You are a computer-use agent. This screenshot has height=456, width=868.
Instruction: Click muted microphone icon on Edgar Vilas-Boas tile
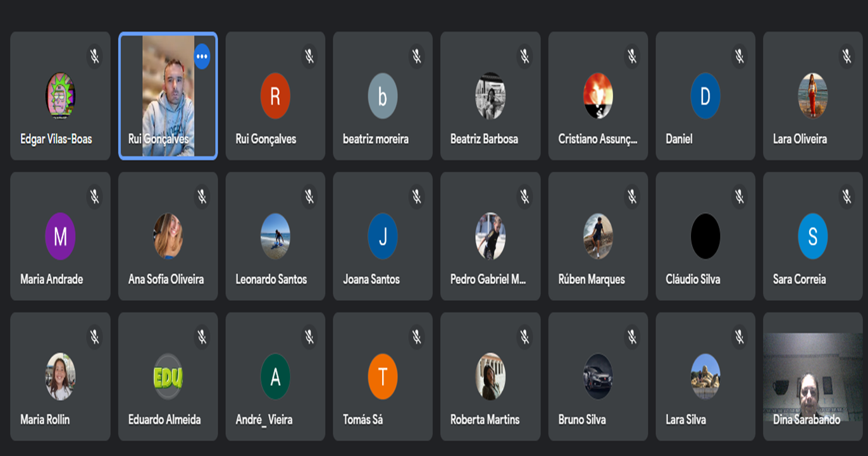(x=94, y=56)
